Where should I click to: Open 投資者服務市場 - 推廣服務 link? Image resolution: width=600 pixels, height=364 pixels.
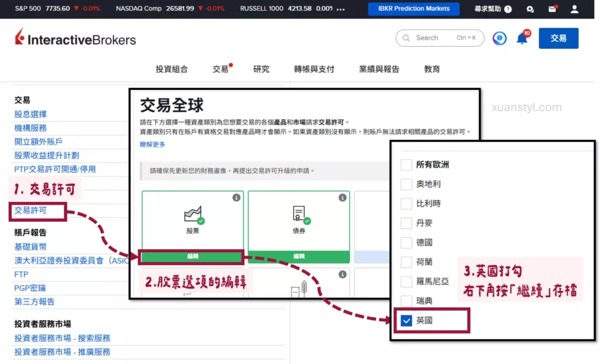(x=62, y=352)
